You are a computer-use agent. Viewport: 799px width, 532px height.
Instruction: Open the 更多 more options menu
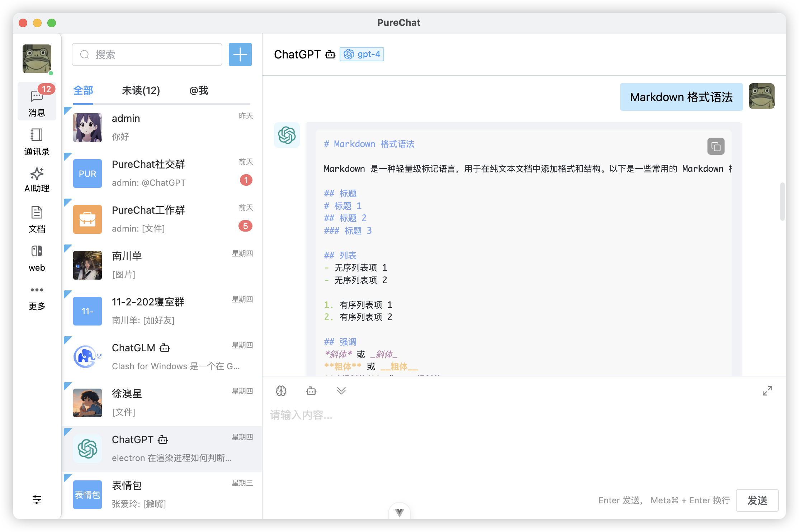[x=37, y=298]
